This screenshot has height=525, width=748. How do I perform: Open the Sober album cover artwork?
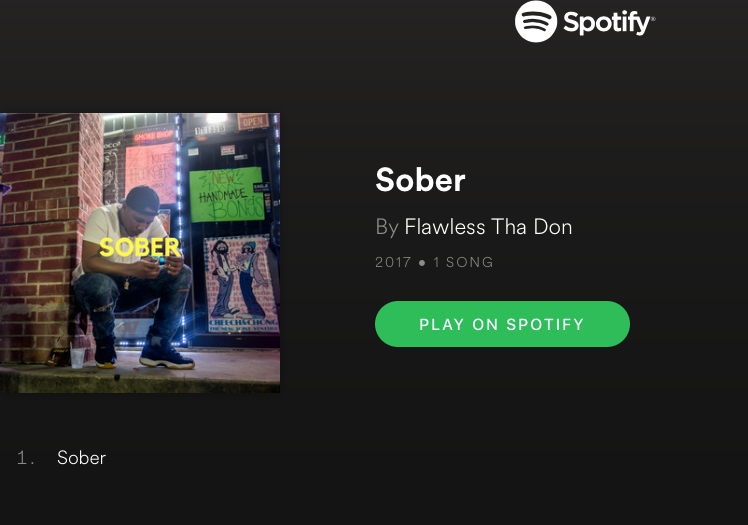point(140,253)
